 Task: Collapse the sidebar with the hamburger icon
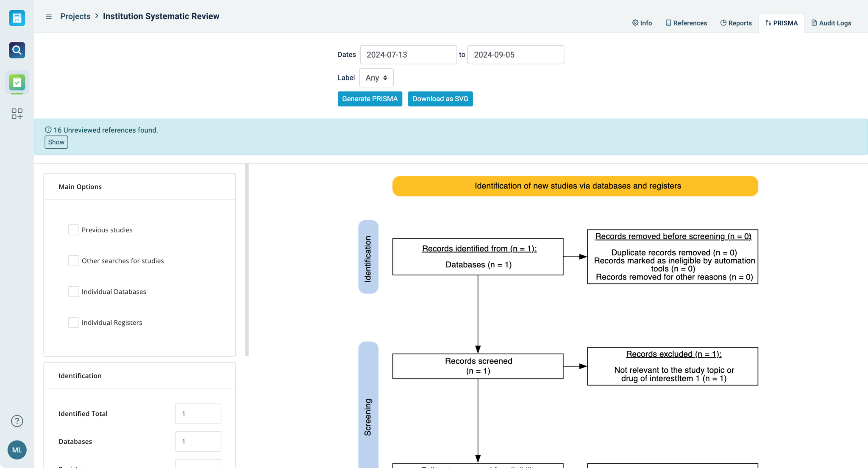click(x=48, y=16)
